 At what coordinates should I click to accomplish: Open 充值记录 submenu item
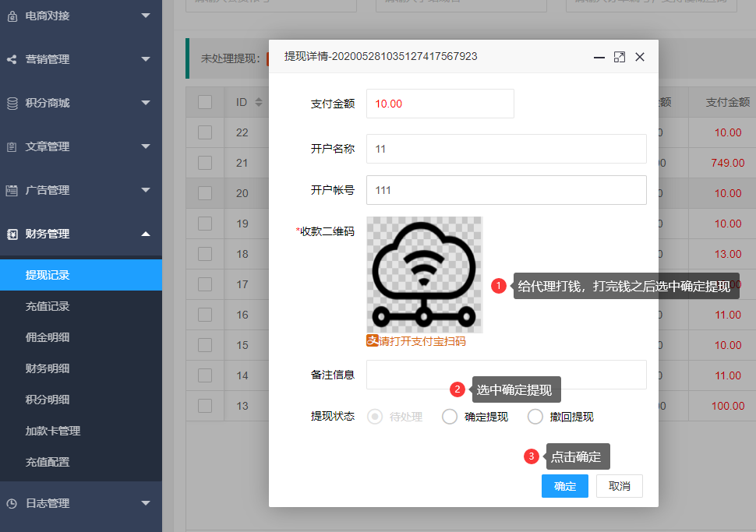81,306
